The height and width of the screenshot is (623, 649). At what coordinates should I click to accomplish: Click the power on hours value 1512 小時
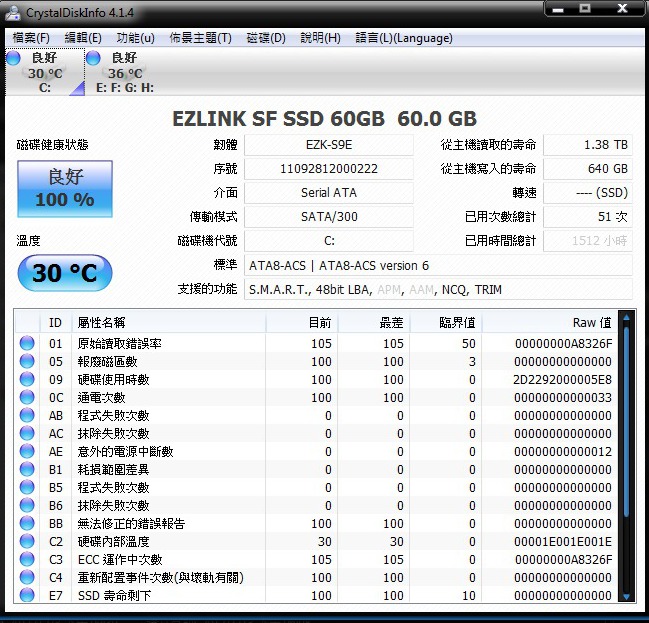coord(588,241)
